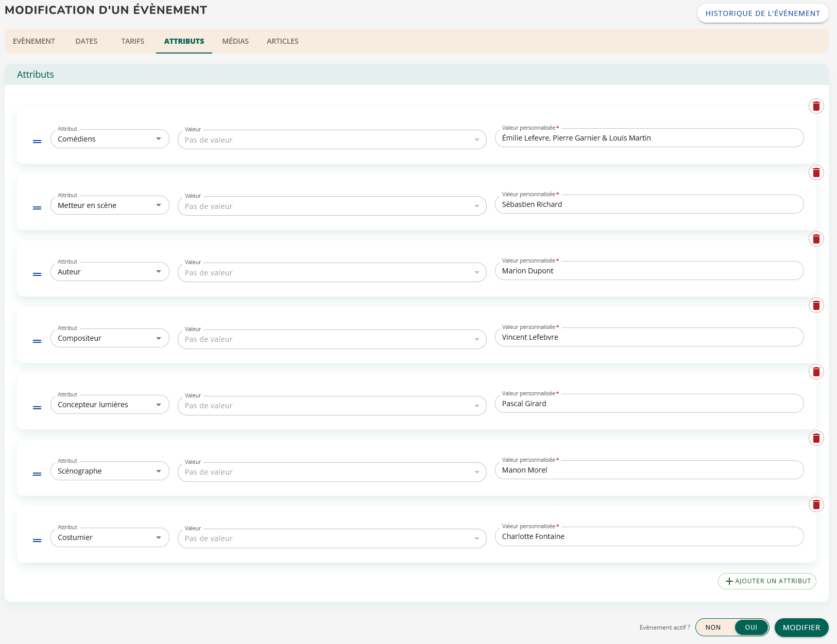Open the Médias tab
The height and width of the screenshot is (644, 837).
(x=235, y=41)
